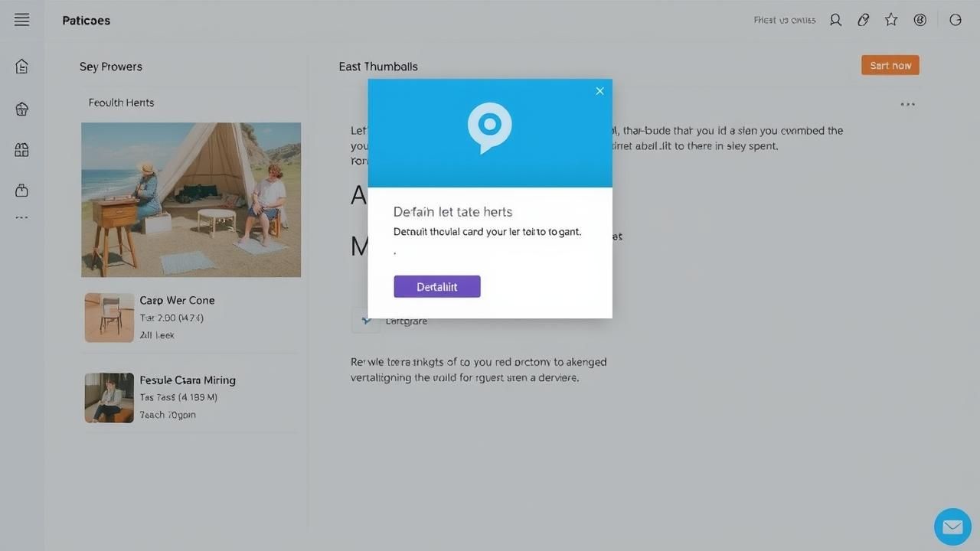Image resolution: width=980 pixels, height=551 pixels.
Task: Select the gift box icon in sidebar
Action: pyautogui.click(x=21, y=150)
